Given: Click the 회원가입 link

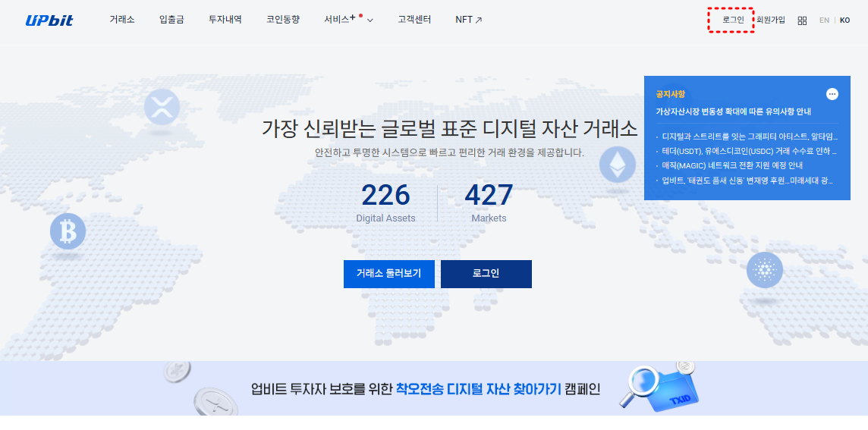Looking at the screenshot, I should click(x=771, y=20).
